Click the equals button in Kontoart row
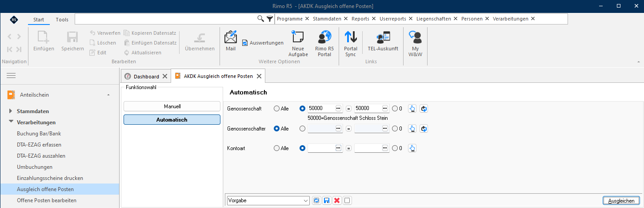The height and width of the screenshot is (208, 644). pyautogui.click(x=348, y=148)
